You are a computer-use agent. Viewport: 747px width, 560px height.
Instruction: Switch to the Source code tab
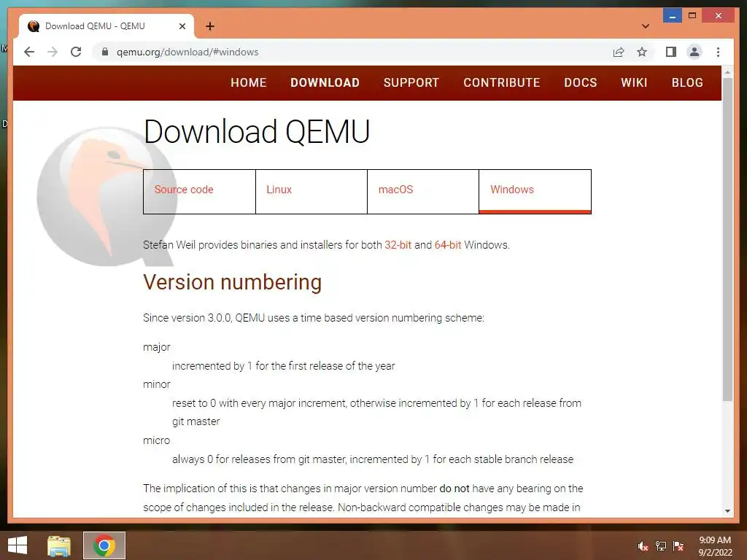[199, 192]
